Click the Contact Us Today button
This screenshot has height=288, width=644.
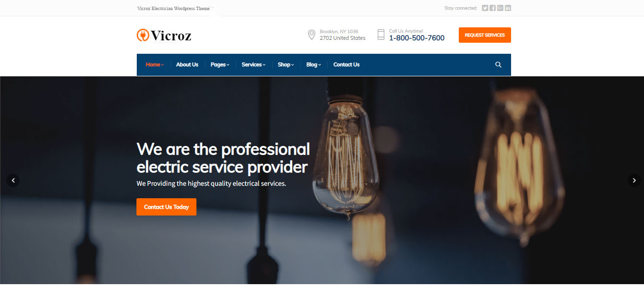[x=166, y=207]
